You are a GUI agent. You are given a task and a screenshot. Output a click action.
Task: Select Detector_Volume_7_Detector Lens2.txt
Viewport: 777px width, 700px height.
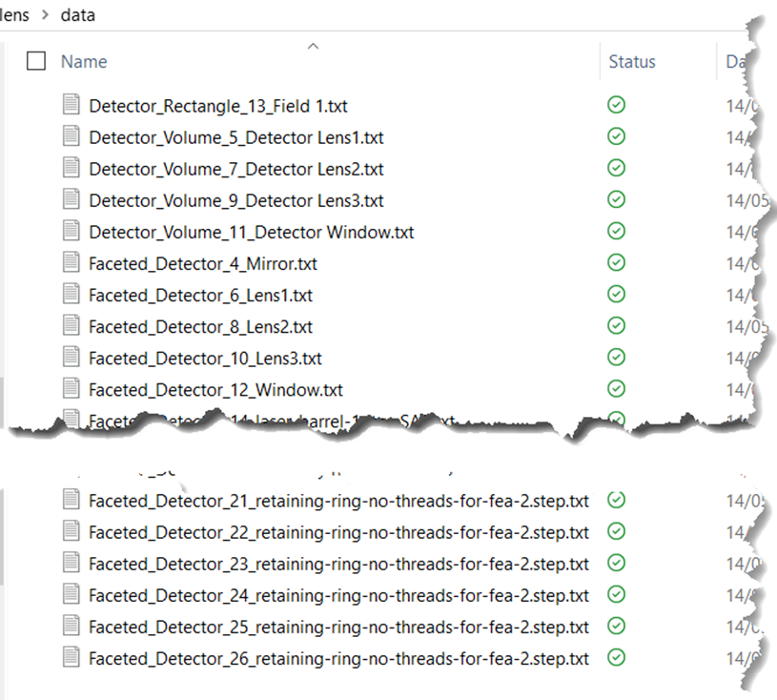[235, 169]
